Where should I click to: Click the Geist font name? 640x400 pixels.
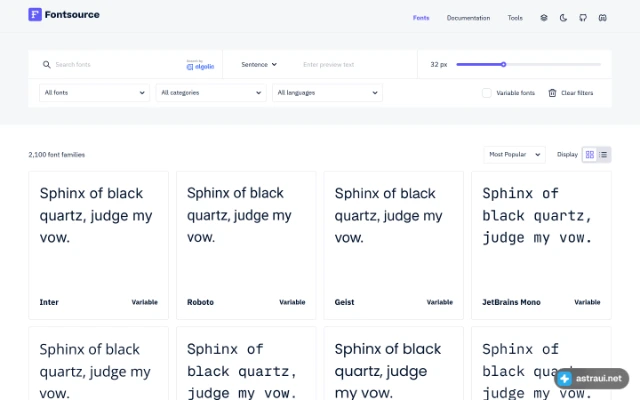[x=344, y=302]
